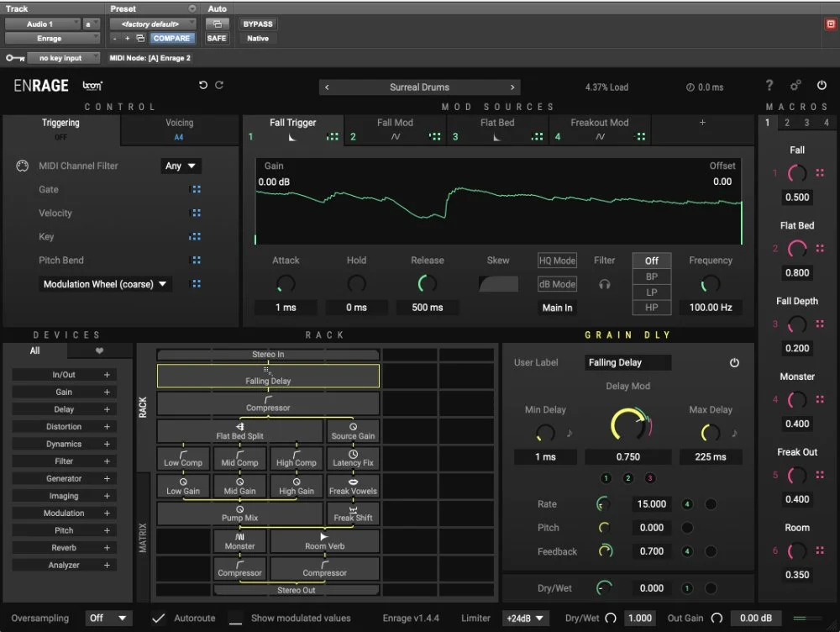Screen dimensions: 840x632
Task: Click the Flat Bed macro dots icon
Action: click(x=820, y=248)
